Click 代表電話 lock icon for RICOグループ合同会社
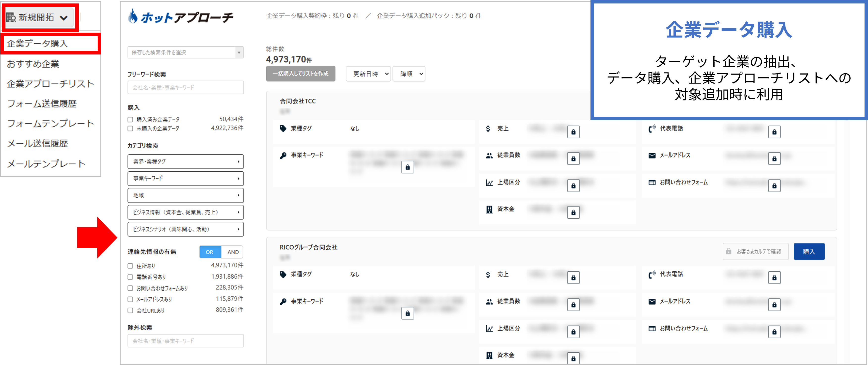The image size is (868, 365). pyautogui.click(x=774, y=278)
